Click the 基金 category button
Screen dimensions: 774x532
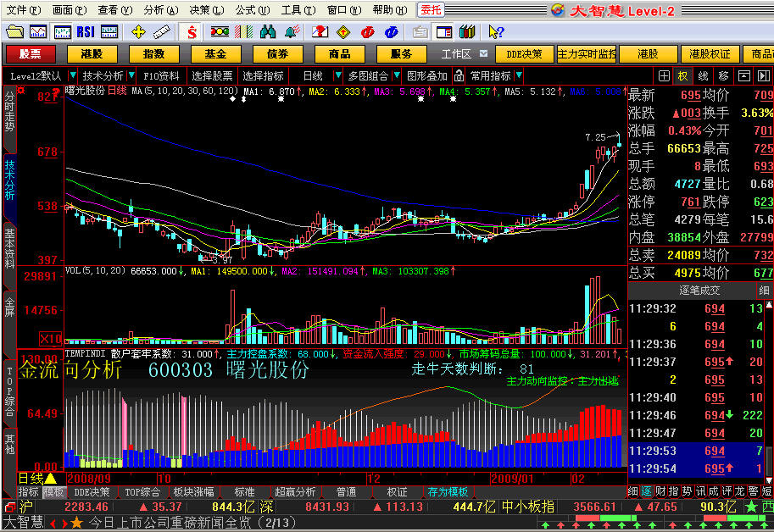tap(215, 53)
